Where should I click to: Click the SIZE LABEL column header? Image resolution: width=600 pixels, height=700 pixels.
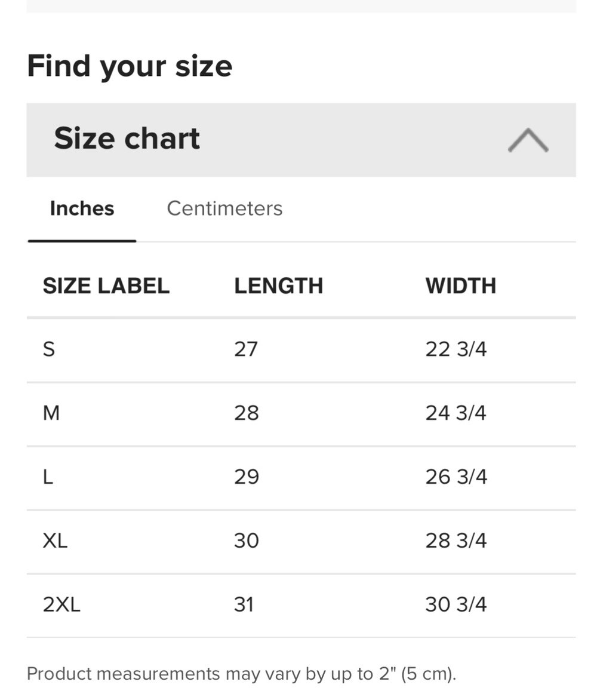(106, 286)
